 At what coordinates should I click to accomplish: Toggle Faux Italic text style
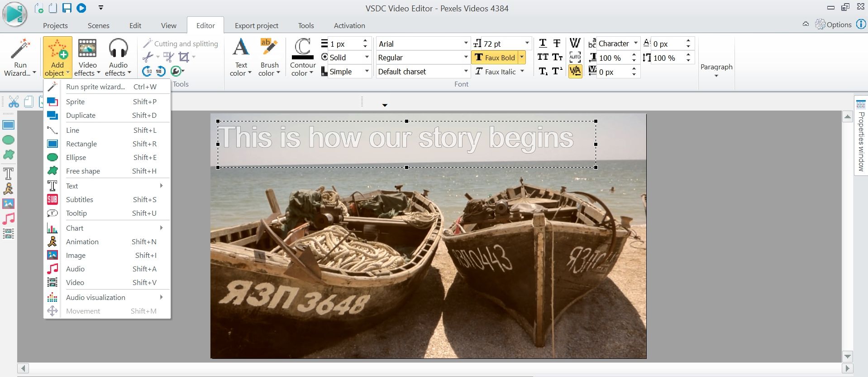point(495,72)
